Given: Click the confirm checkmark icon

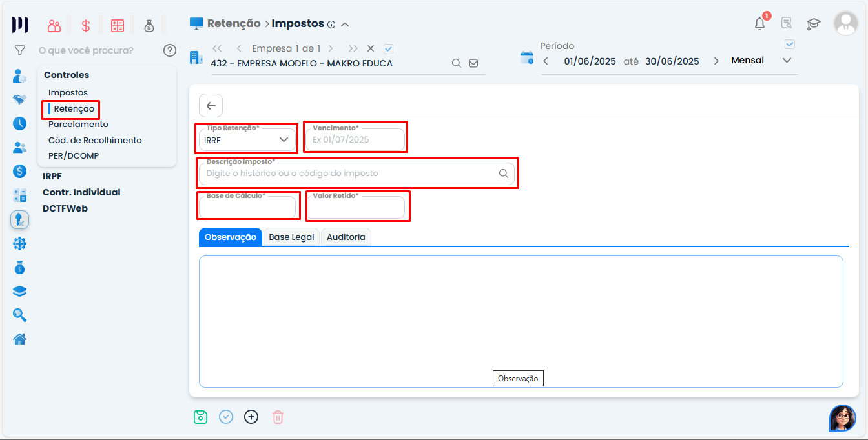Looking at the screenshot, I should (x=225, y=417).
